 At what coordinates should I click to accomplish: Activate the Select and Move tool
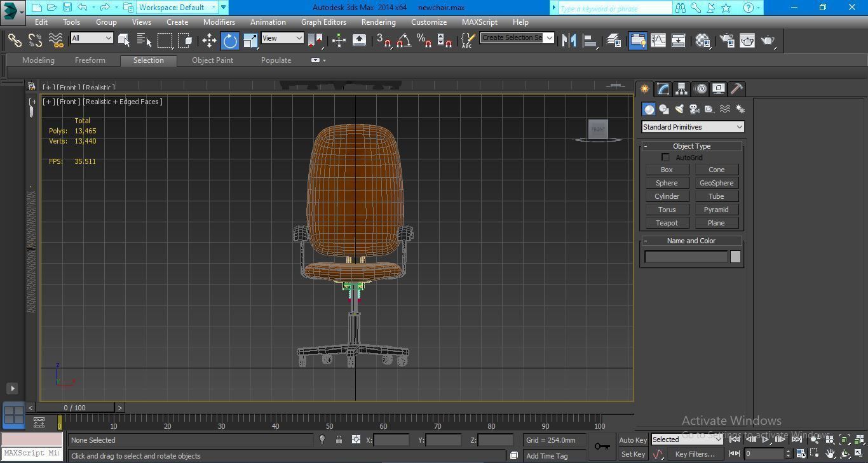click(x=209, y=41)
